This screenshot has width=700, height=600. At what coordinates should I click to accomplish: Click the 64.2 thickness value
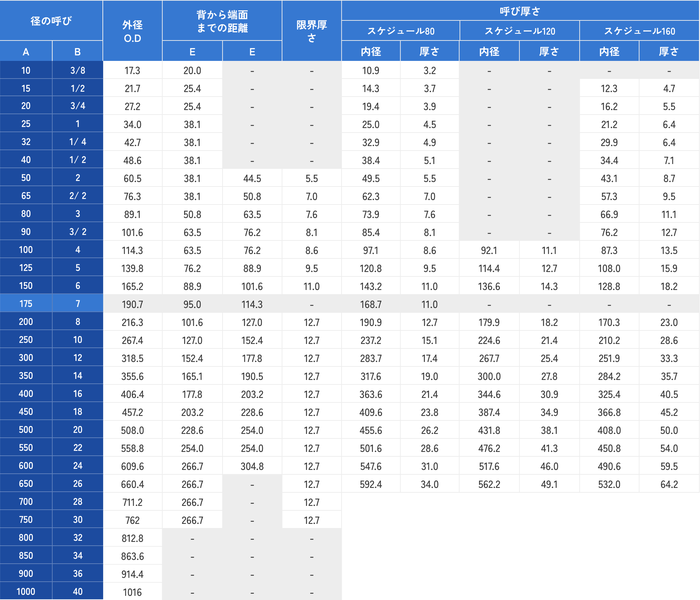(x=669, y=484)
